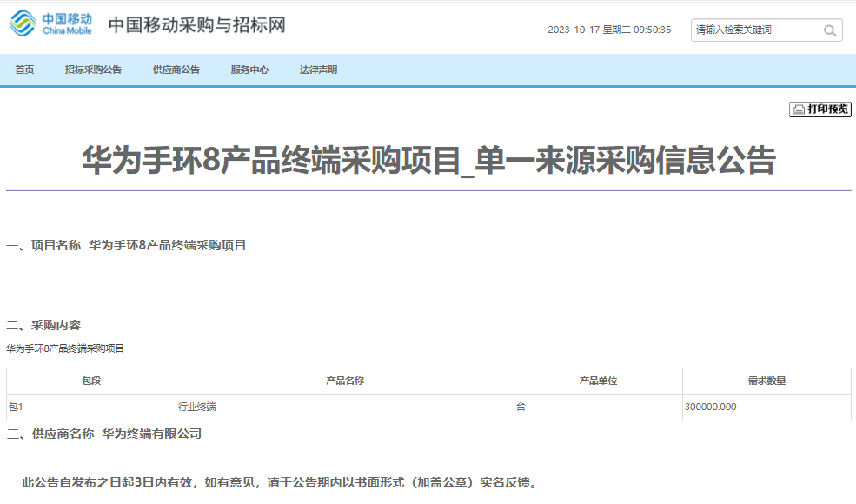The width and height of the screenshot is (856, 504).
Task: Click the 行业终端 table cell
Action: pyautogui.click(x=345, y=408)
